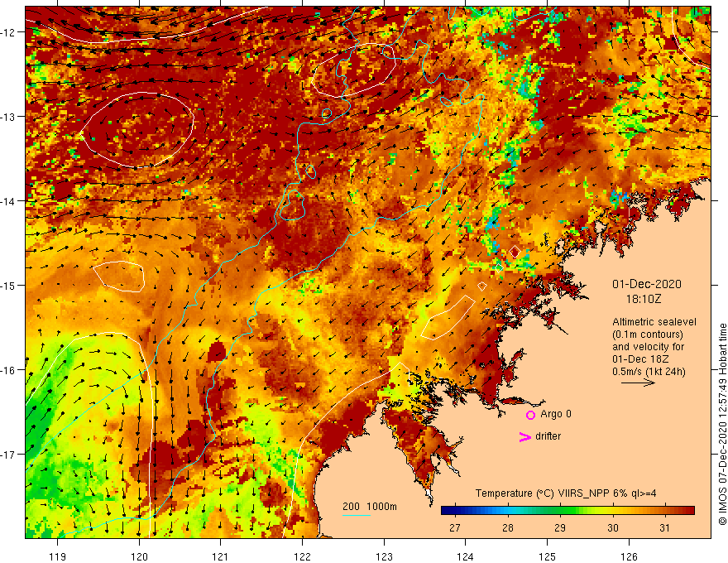Click longitude label 123 on the bottom axis
This screenshot has height=563, width=728.
click(384, 556)
